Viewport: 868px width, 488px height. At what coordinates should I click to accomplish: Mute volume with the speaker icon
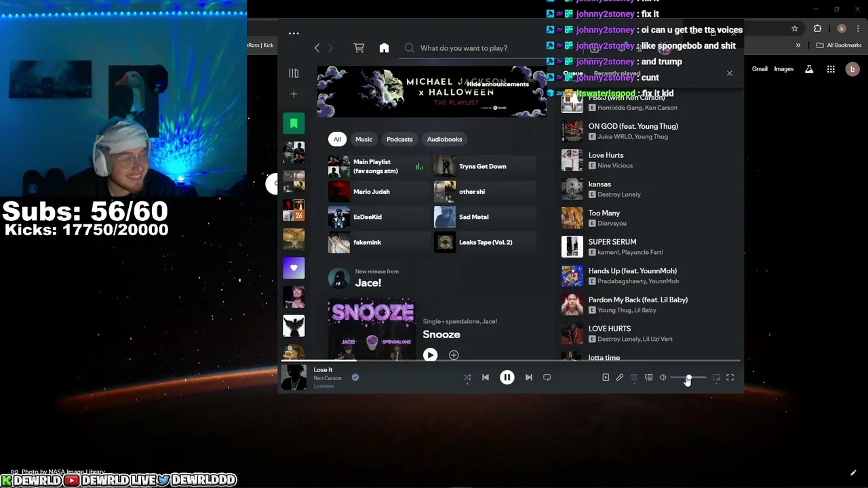tap(663, 378)
